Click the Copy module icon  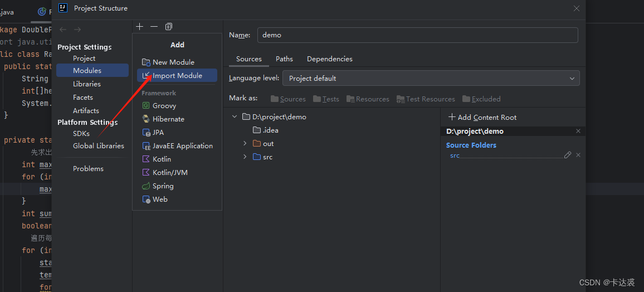[168, 27]
